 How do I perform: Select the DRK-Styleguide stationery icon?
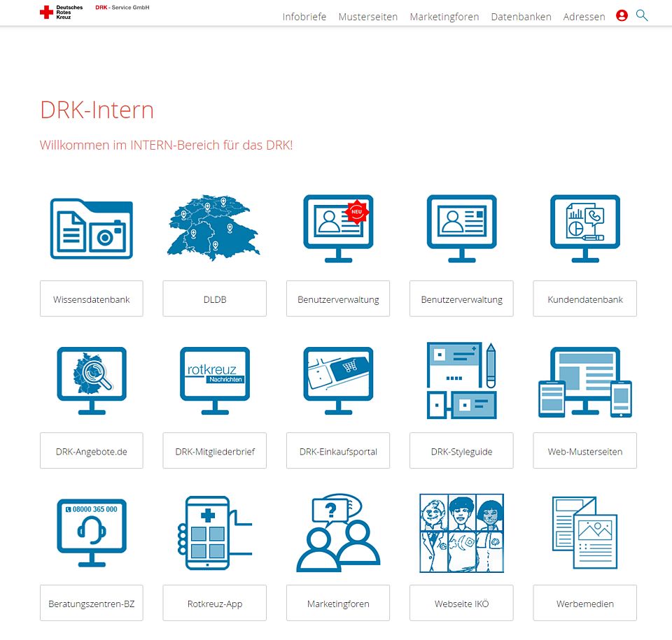point(461,380)
